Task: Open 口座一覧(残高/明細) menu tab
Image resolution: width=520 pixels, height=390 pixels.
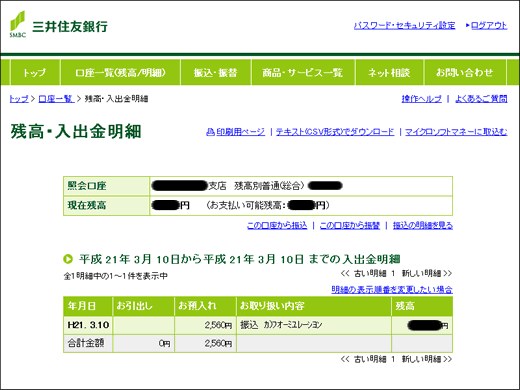Action: click(x=120, y=72)
